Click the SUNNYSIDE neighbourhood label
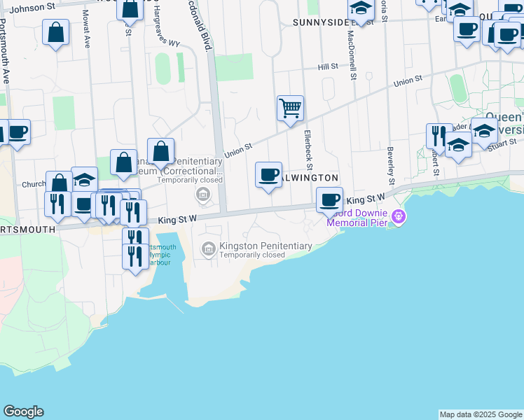This screenshot has height=420, width=524. point(321,22)
